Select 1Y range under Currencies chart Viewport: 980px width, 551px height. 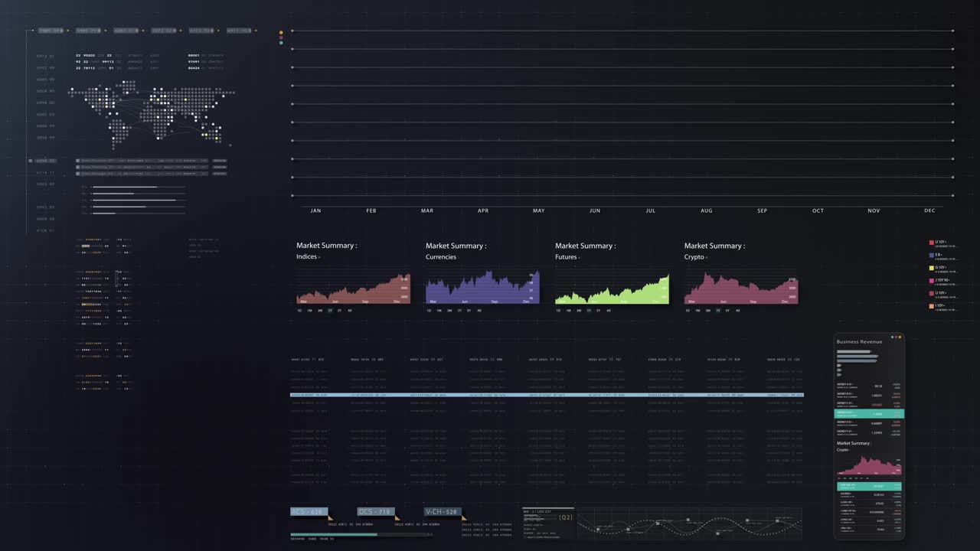tap(459, 311)
